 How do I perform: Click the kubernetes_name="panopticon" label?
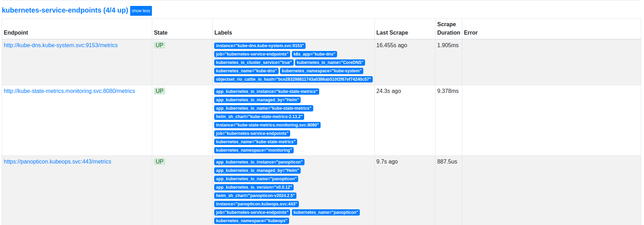click(325, 212)
